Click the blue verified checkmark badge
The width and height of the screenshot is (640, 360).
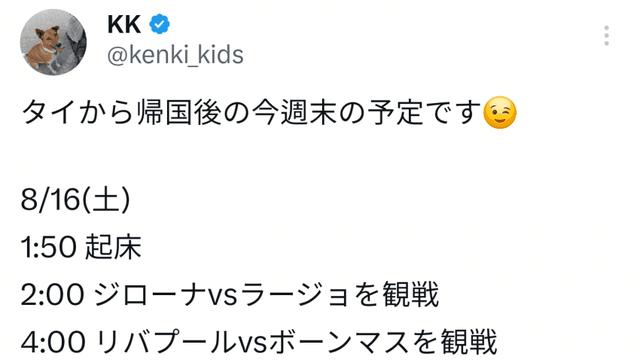[x=160, y=24]
